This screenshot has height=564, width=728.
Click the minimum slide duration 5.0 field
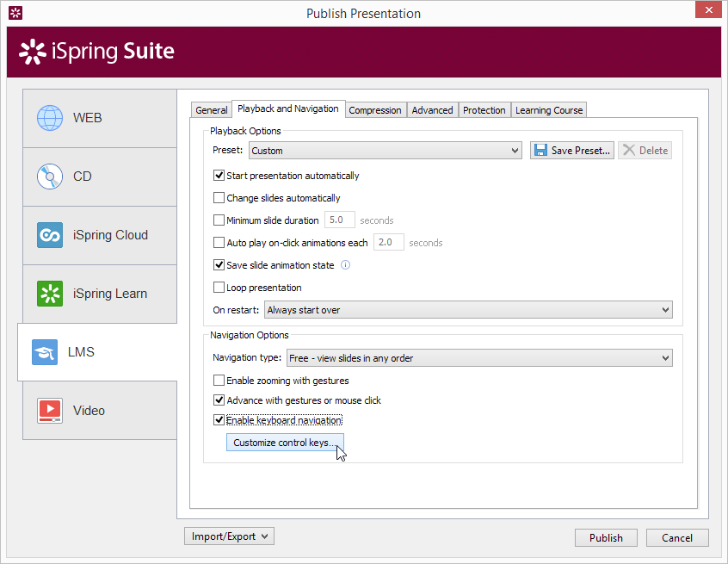pyautogui.click(x=339, y=220)
